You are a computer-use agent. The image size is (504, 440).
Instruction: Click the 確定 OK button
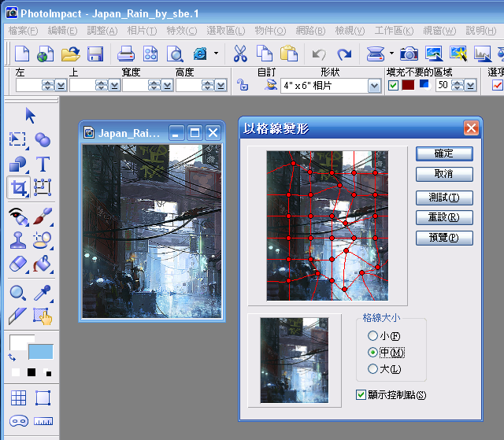click(x=444, y=153)
